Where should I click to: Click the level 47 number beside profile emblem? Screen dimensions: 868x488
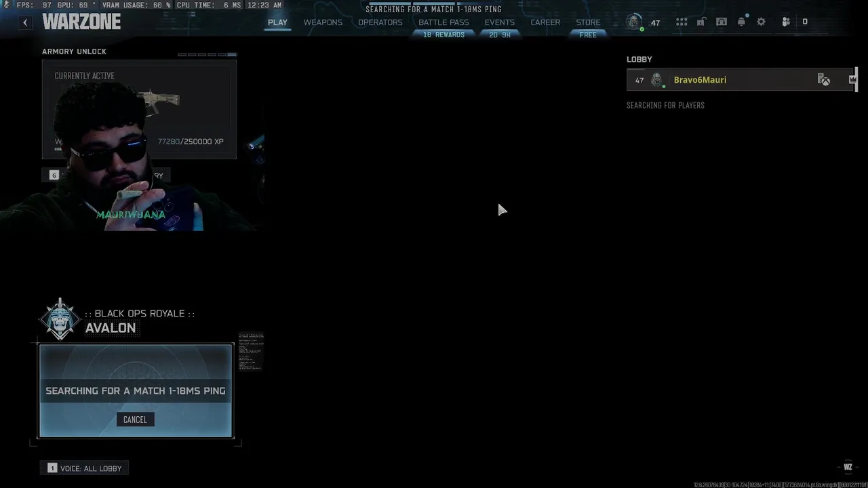[655, 22]
